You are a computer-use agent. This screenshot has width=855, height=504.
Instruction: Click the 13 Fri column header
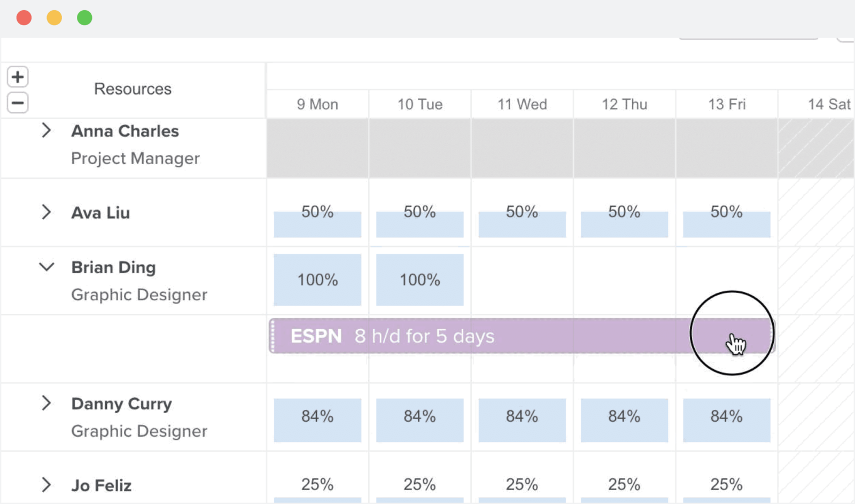tap(726, 104)
